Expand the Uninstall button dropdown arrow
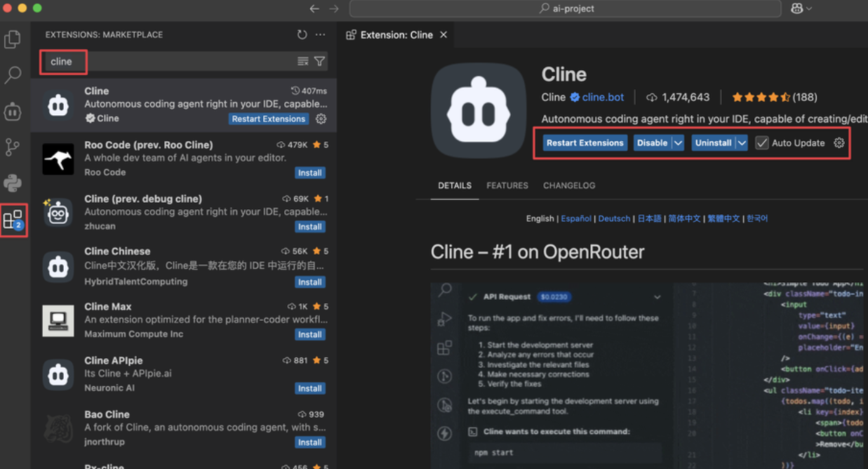 (742, 143)
